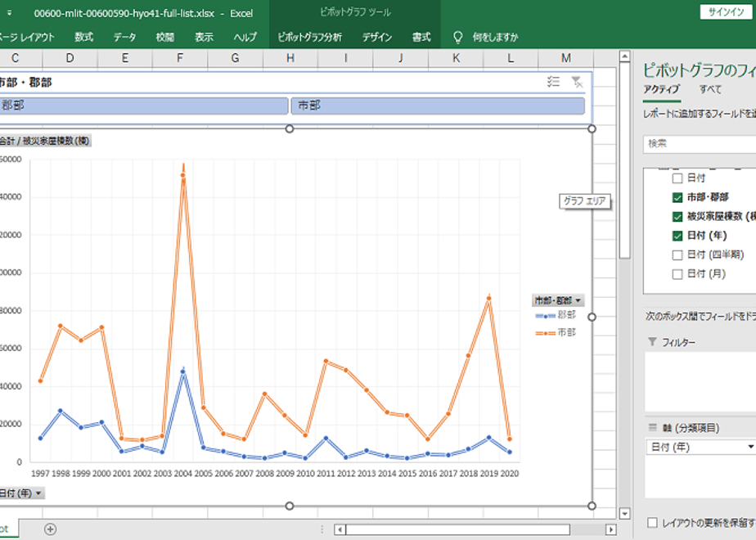Select 市部 in the slicer

coord(438,106)
